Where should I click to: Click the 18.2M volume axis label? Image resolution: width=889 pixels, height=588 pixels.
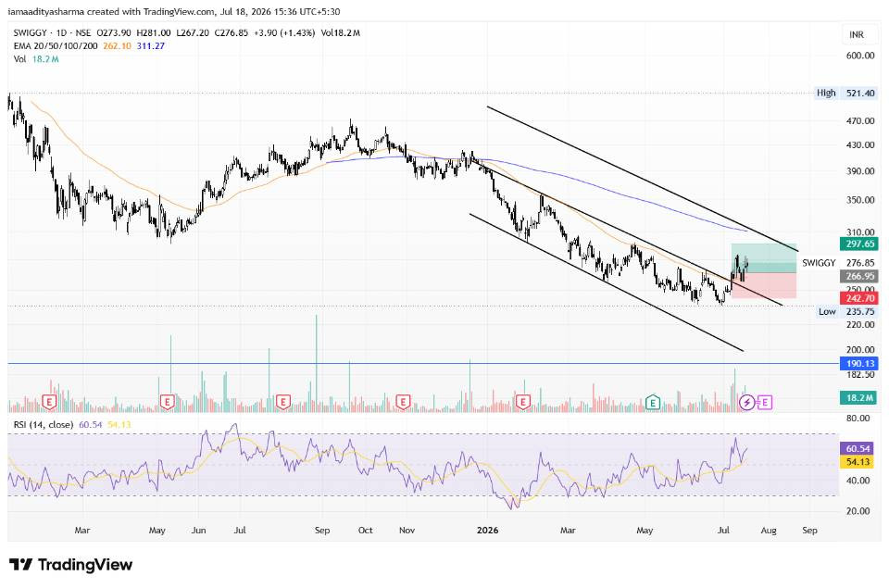click(859, 397)
